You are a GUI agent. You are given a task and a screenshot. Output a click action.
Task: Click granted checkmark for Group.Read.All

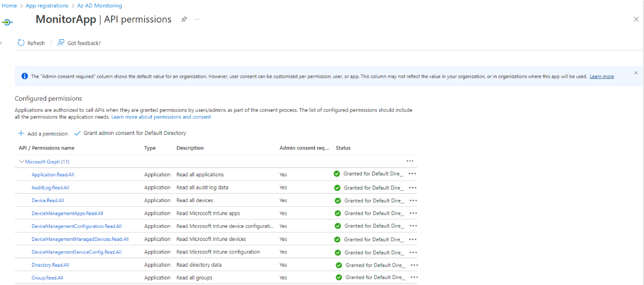pos(339,277)
